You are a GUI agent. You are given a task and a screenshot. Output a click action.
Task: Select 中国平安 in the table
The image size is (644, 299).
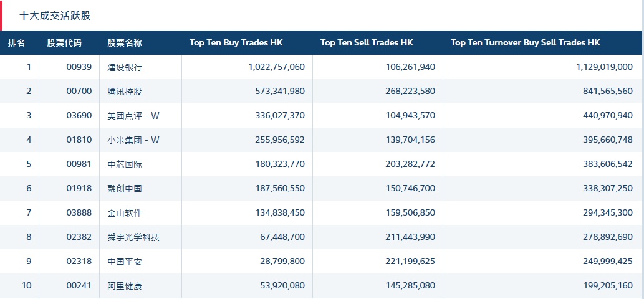[x=125, y=262]
